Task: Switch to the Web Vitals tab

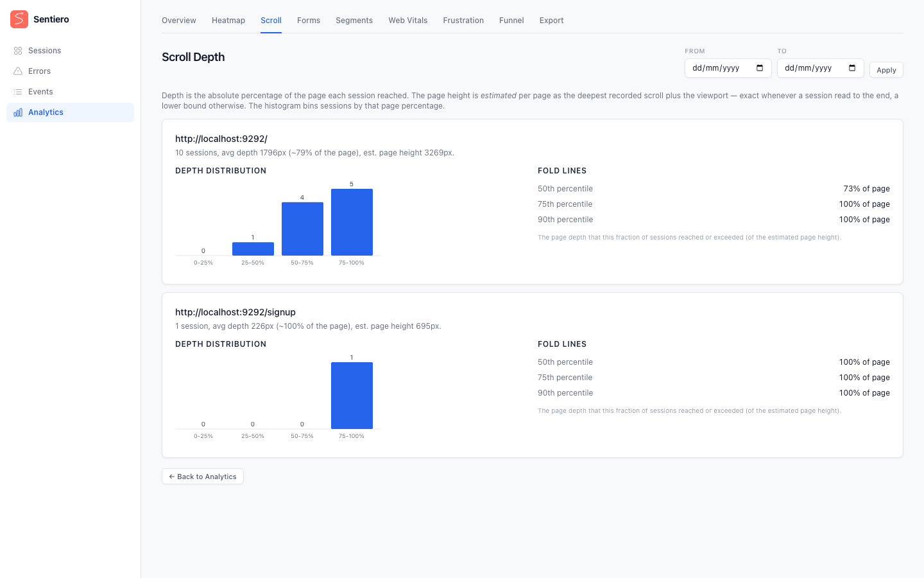Action: 407,21
